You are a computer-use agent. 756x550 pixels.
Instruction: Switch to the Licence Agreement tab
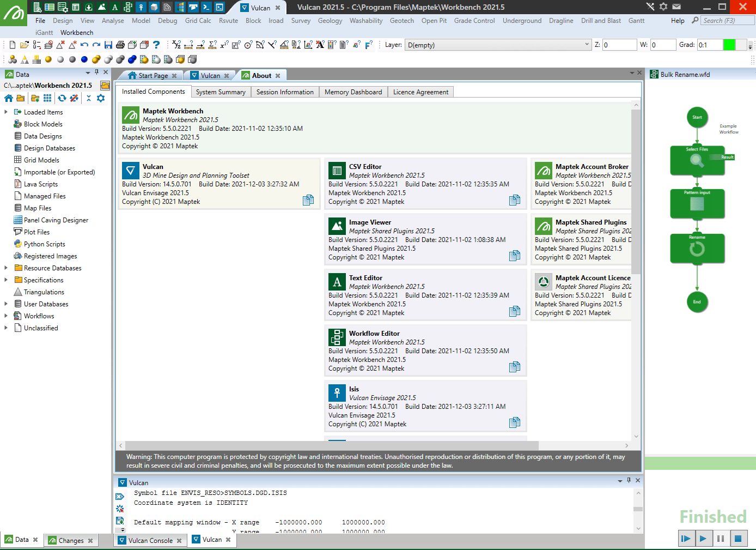(x=421, y=92)
